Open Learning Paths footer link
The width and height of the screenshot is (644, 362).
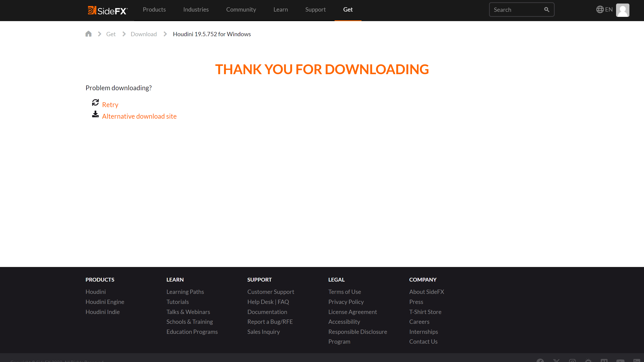coord(185,292)
